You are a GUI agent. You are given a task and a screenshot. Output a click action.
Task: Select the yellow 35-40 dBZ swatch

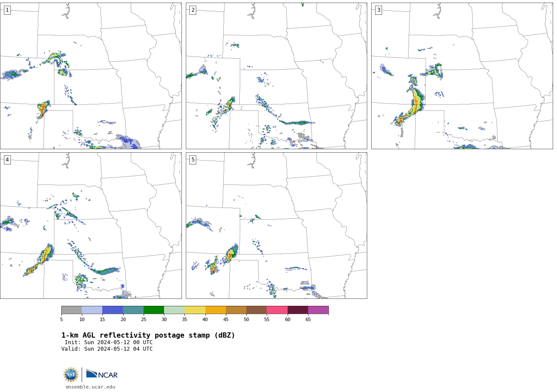195,310
